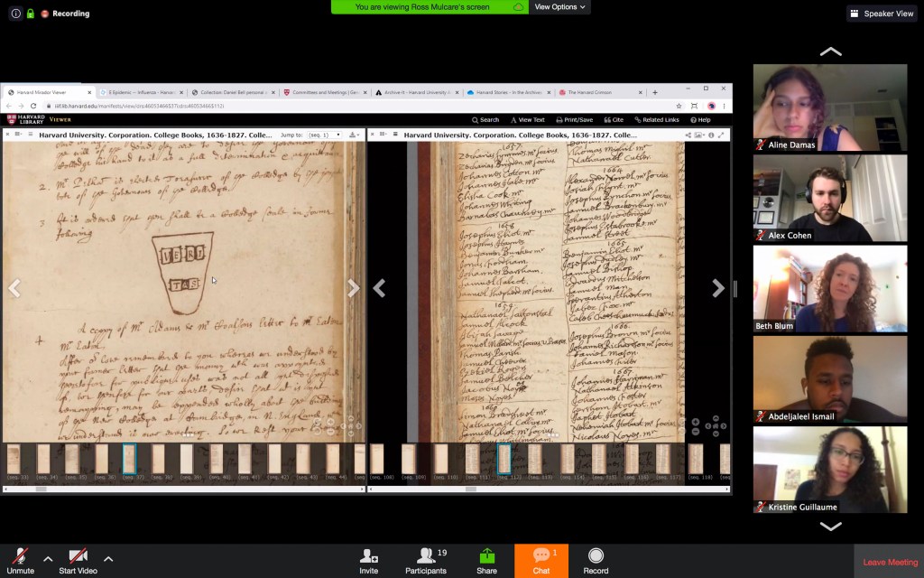Click the share icon in the right pane header
The width and height of the screenshot is (924, 578).
coord(688,135)
